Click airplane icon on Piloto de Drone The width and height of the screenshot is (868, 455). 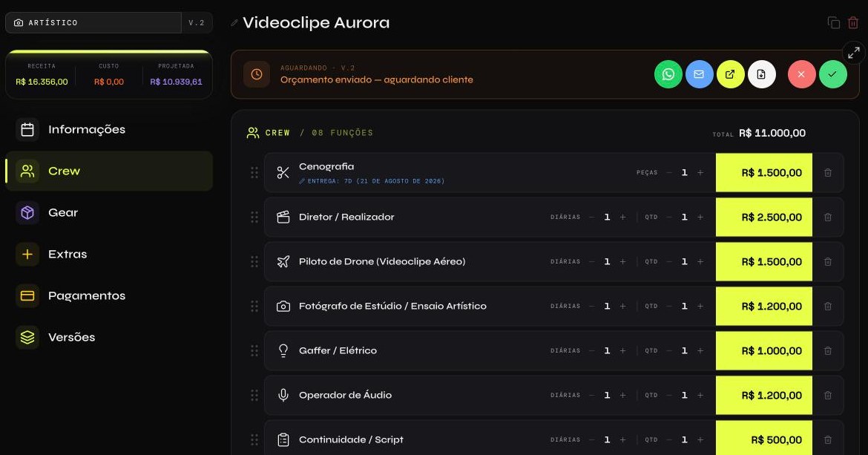pyautogui.click(x=283, y=262)
